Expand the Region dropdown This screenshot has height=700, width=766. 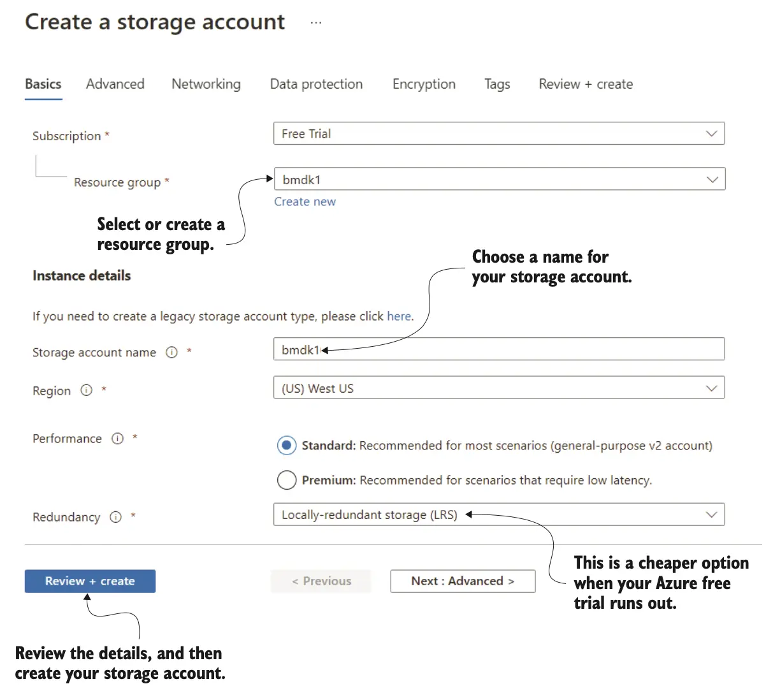tap(498, 388)
